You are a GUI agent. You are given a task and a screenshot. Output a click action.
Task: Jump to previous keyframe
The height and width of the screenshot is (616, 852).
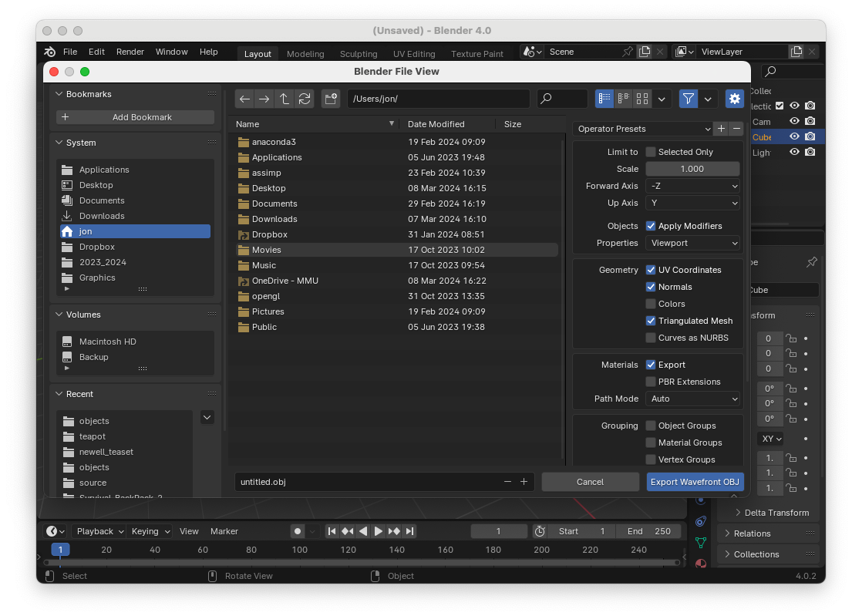(347, 531)
